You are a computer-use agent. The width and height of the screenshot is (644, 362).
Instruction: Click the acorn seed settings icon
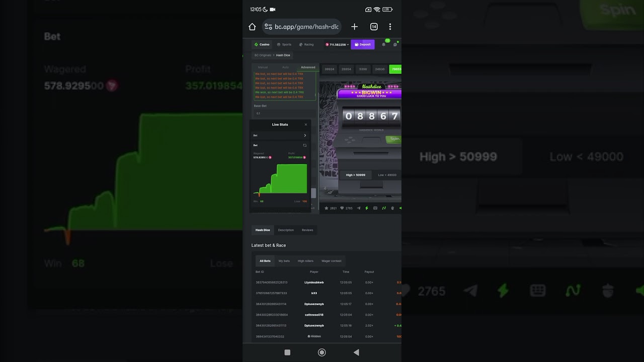(392, 208)
